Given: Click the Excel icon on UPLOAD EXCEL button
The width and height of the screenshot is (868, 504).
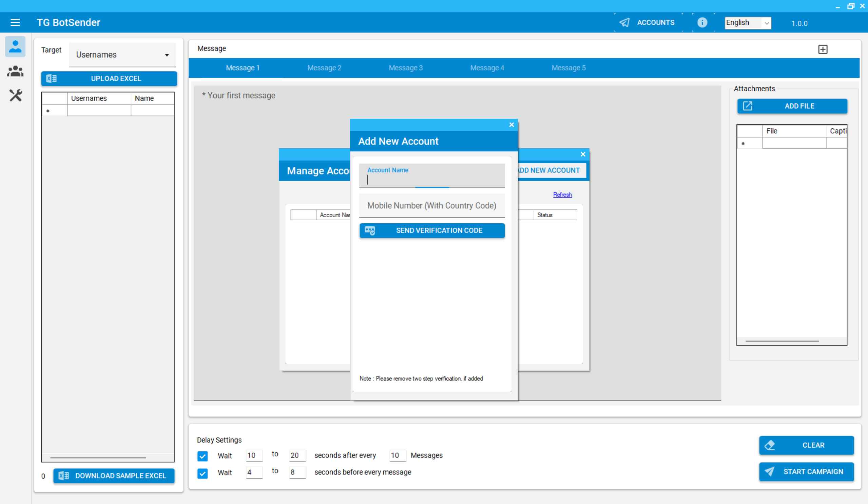Looking at the screenshot, I should pyautogui.click(x=52, y=78).
